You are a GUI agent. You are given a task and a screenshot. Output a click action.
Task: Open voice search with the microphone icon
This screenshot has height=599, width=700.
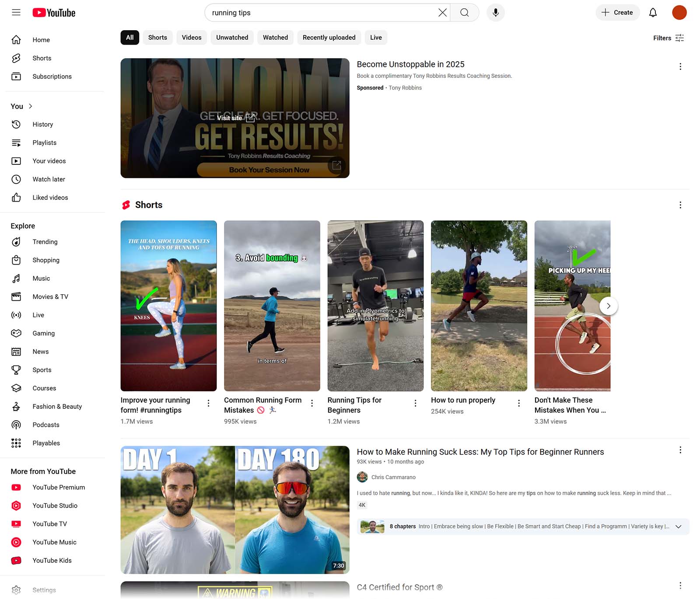(496, 12)
